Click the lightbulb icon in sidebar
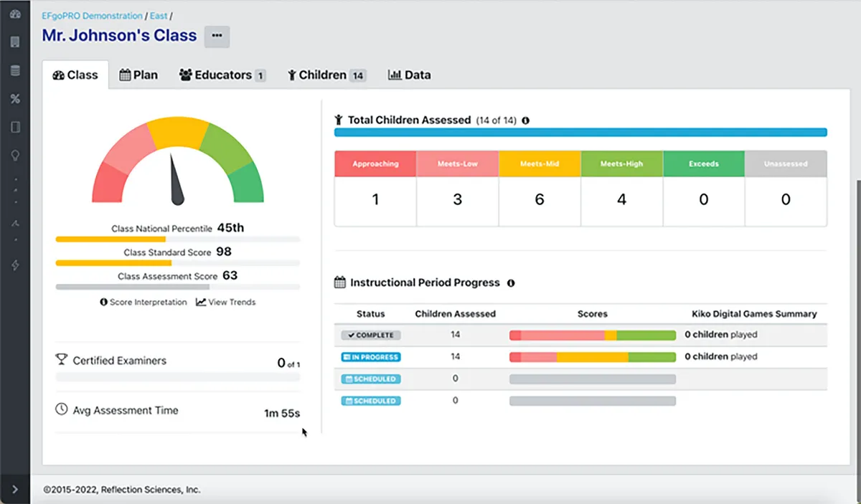 point(15,156)
